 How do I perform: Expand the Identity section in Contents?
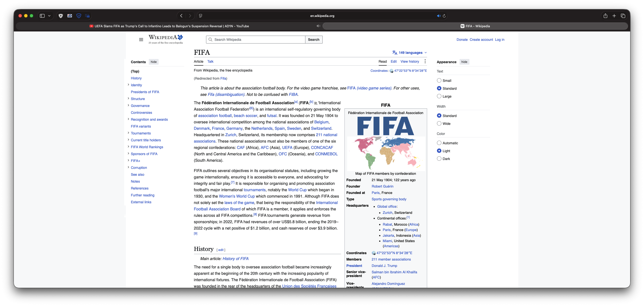128,85
